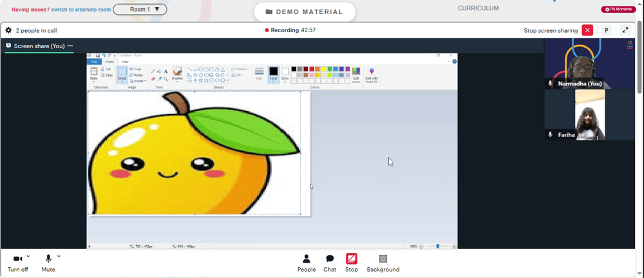
Task: Open the People panel
Action: [307, 263]
